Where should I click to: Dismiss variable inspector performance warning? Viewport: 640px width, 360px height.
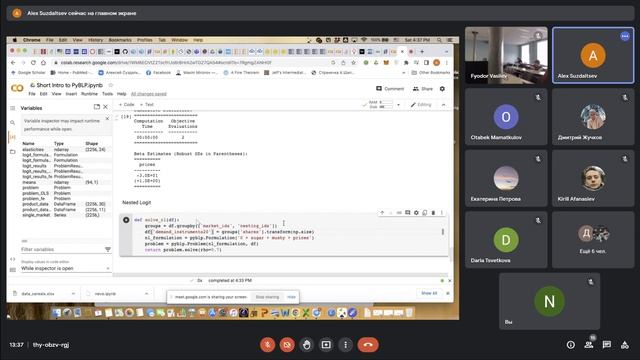107,118
